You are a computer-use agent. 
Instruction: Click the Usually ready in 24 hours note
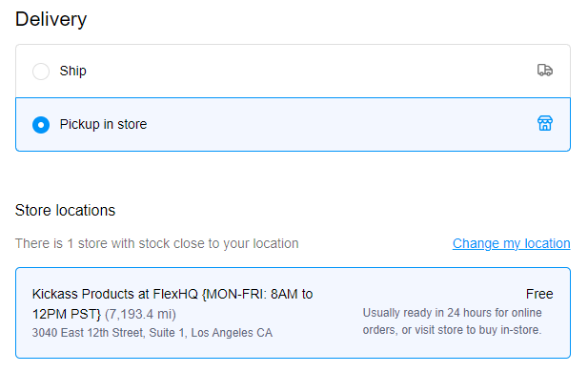(453, 321)
